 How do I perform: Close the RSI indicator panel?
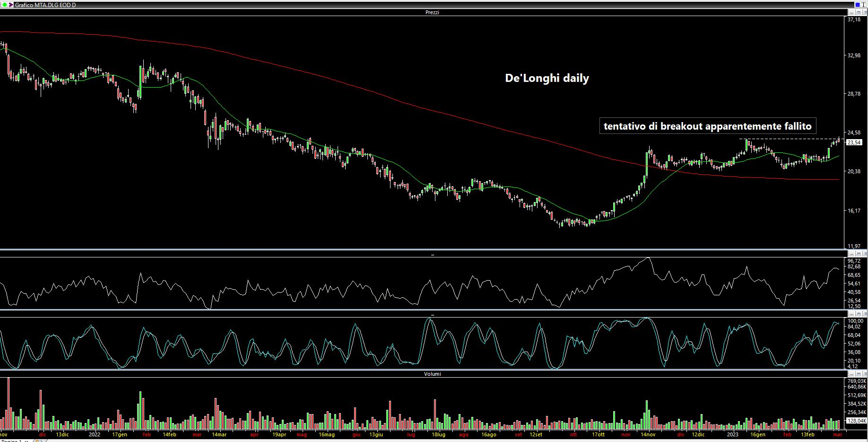[865, 254]
